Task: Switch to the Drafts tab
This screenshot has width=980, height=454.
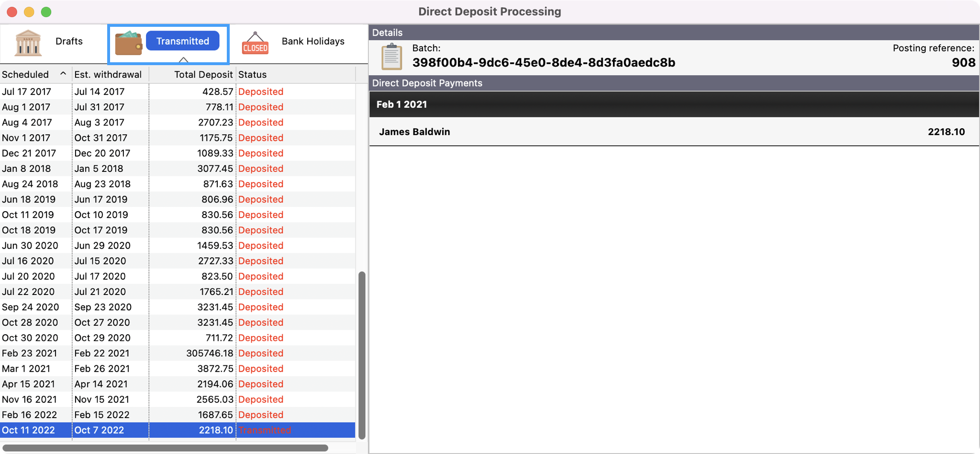Action: coord(69,41)
